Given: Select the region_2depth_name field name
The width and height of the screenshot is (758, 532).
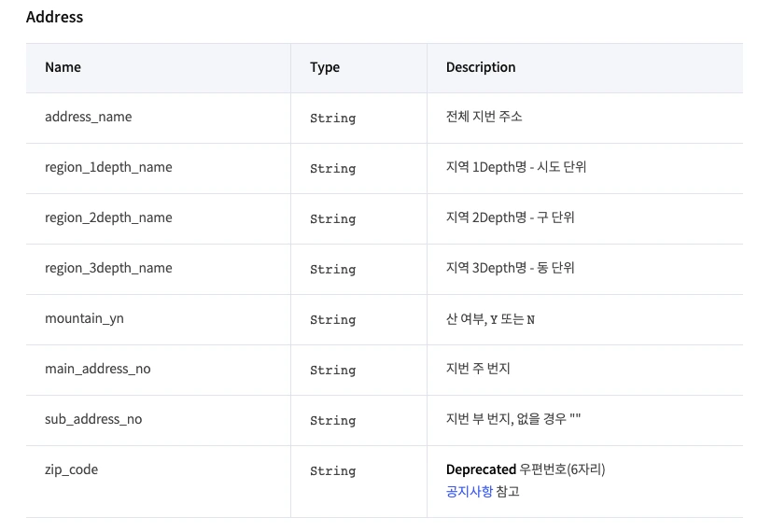Looking at the screenshot, I should [x=108, y=218].
